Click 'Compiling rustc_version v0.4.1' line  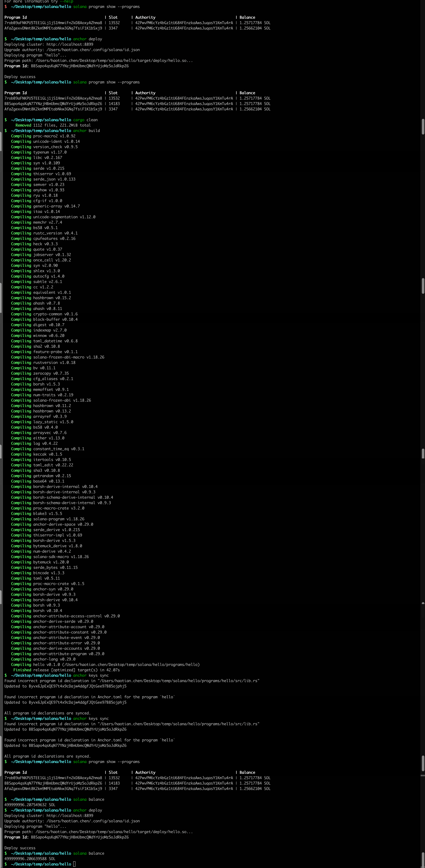pyautogui.click(x=44, y=233)
